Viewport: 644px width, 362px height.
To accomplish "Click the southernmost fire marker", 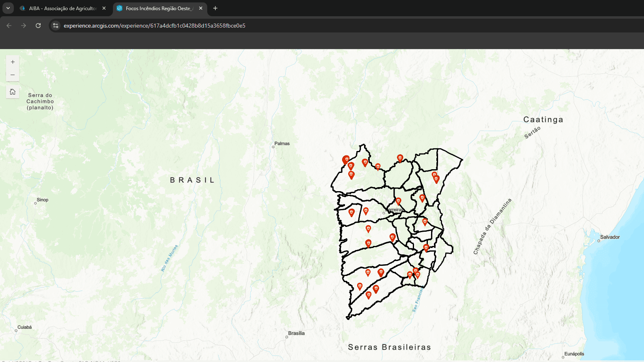I will click(369, 295).
